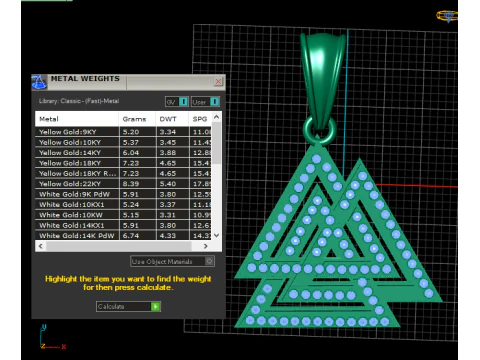This screenshot has height=360, width=480.
Task: Select the Yellow Gold:18KY R... row
Action: tap(123, 173)
